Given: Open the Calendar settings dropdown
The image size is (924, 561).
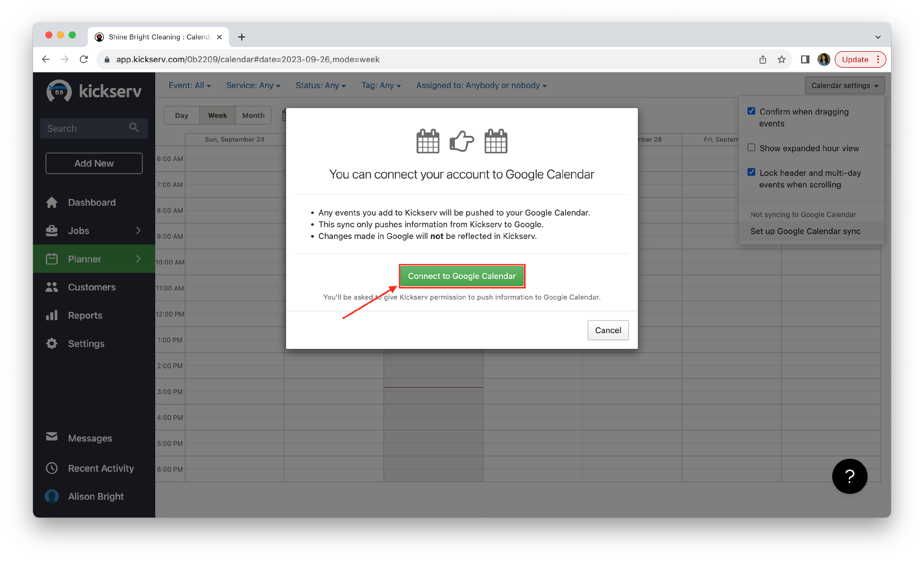Looking at the screenshot, I should tap(845, 86).
